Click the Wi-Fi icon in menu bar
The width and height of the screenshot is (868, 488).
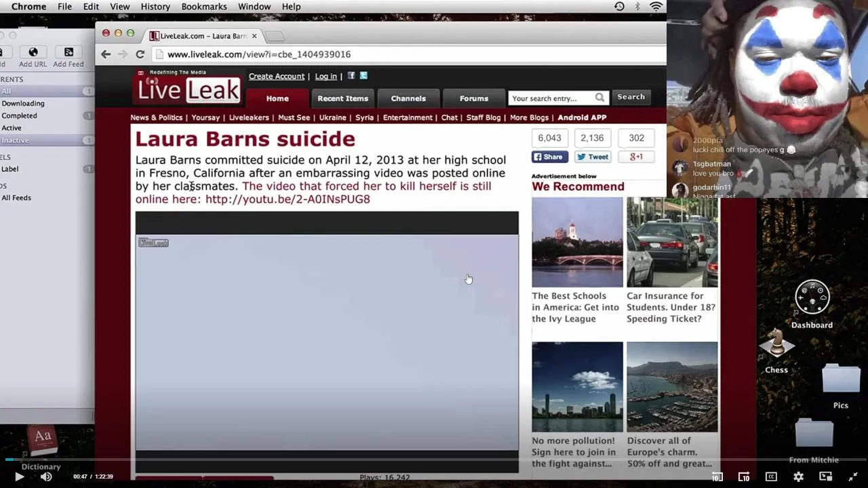tap(656, 7)
